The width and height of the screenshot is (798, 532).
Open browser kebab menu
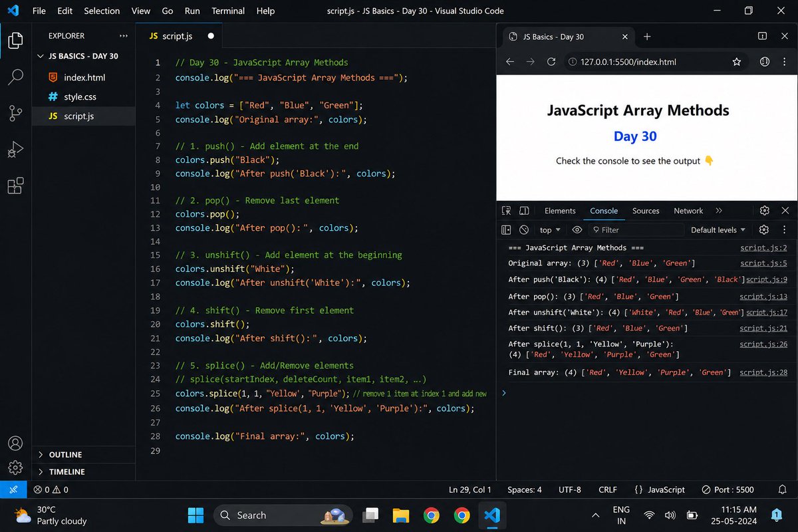(x=785, y=62)
